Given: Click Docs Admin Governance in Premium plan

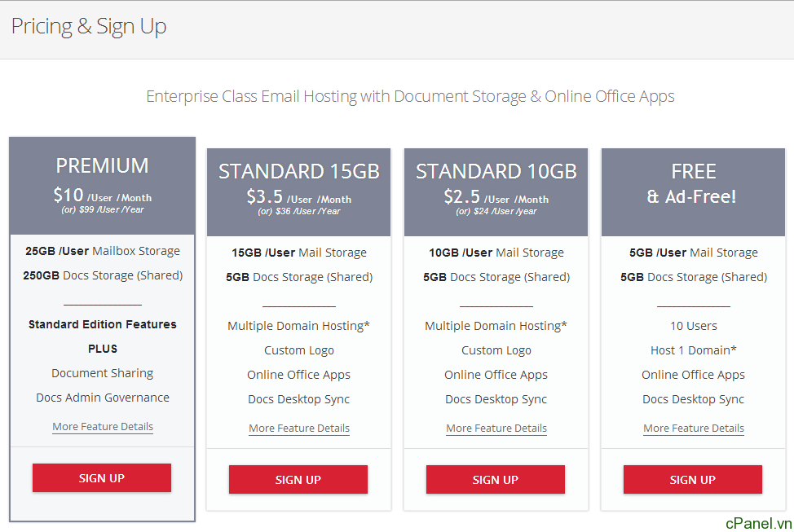Looking at the screenshot, I should [x=103, y=398].
